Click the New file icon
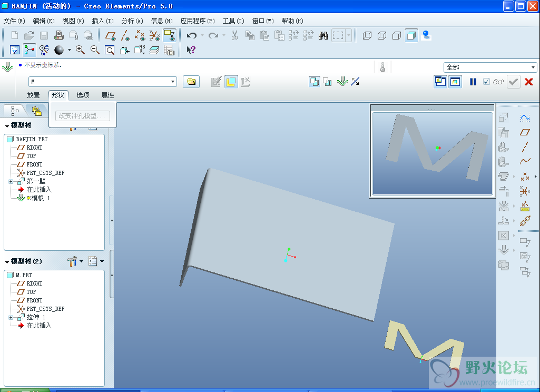The height and width of the screenshot is (392, 540). (14, 35)
